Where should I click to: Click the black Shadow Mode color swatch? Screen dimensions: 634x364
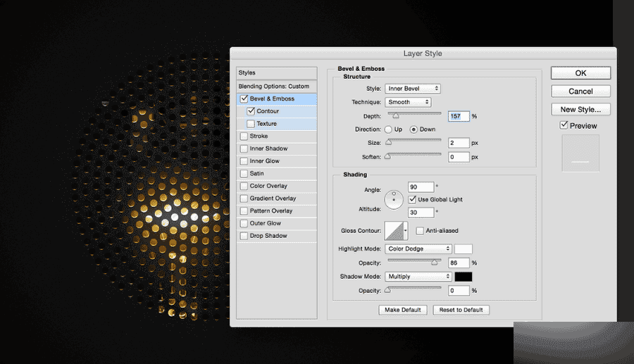(x=464, y=277)
